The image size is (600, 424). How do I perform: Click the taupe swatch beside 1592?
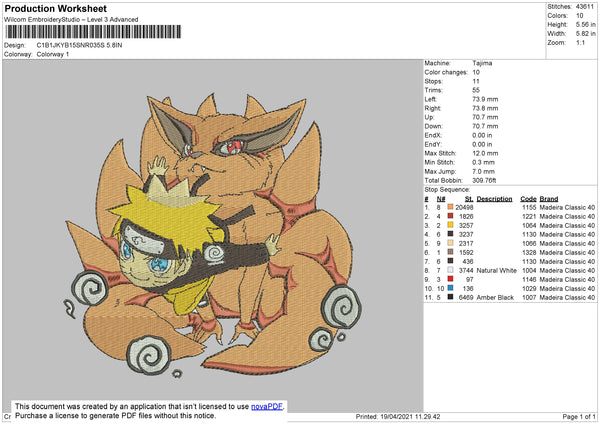click(x=450, y=252)
